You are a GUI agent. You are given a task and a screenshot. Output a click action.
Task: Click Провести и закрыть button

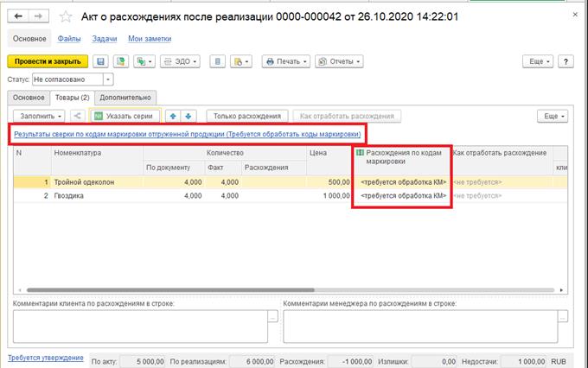point(48,61)
